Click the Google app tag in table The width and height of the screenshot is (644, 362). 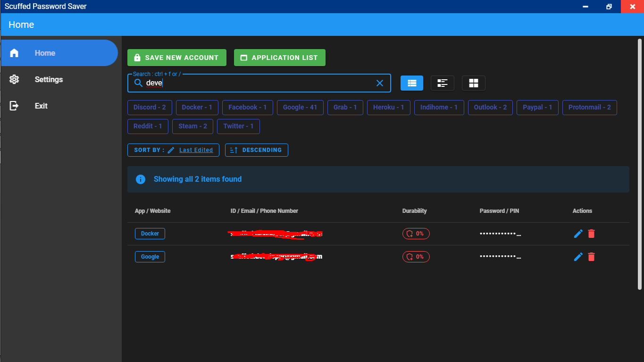[150, 257]
